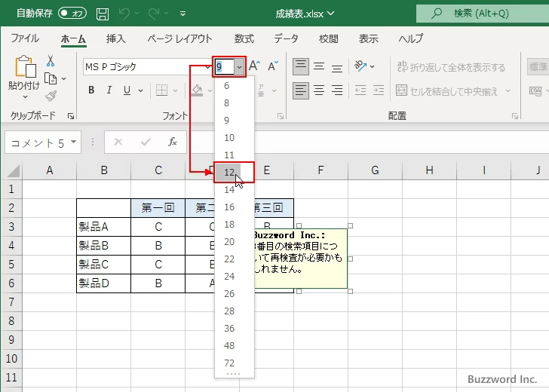Open the 配置 dialog launcher

click(x=514, y=116)
